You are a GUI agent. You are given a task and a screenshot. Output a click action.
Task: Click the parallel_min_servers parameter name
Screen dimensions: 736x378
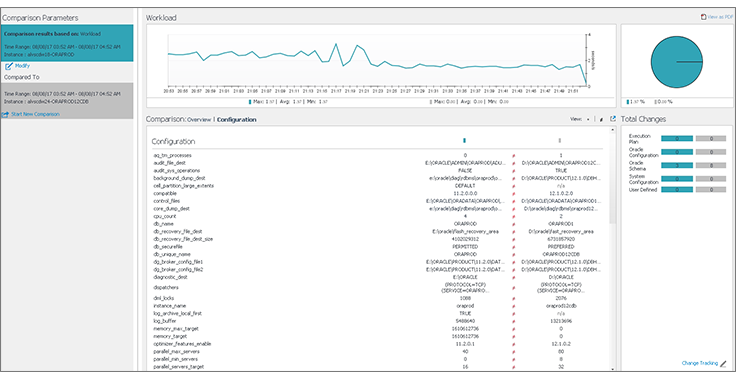point(176,359)
